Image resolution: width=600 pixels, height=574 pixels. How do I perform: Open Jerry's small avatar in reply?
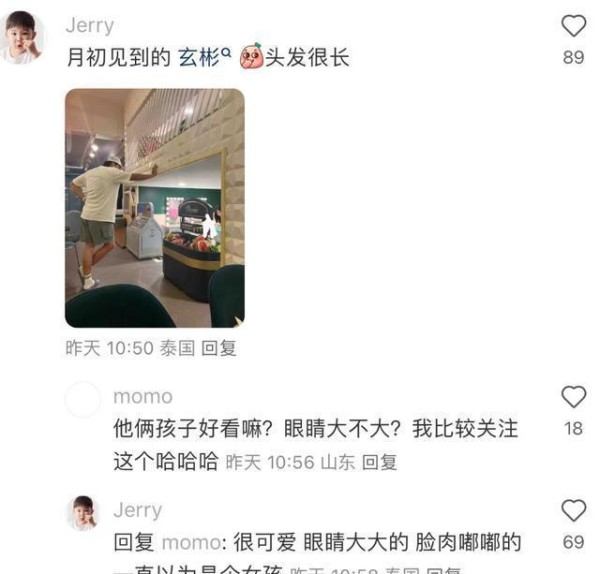pos(83,513)
